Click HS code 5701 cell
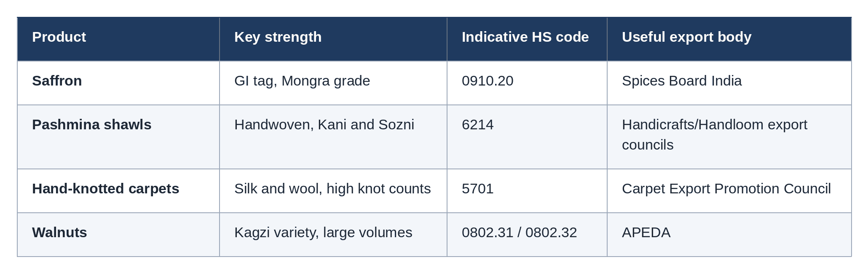Viewport: 868px width, 273px height. 527,191
